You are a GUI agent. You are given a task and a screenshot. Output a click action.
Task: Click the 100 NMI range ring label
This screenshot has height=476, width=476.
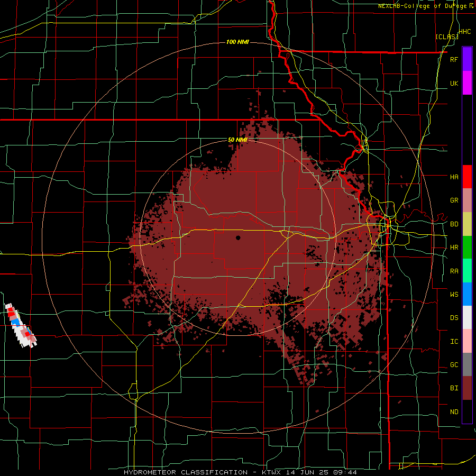pyautogui.click(x=237, y=42)
